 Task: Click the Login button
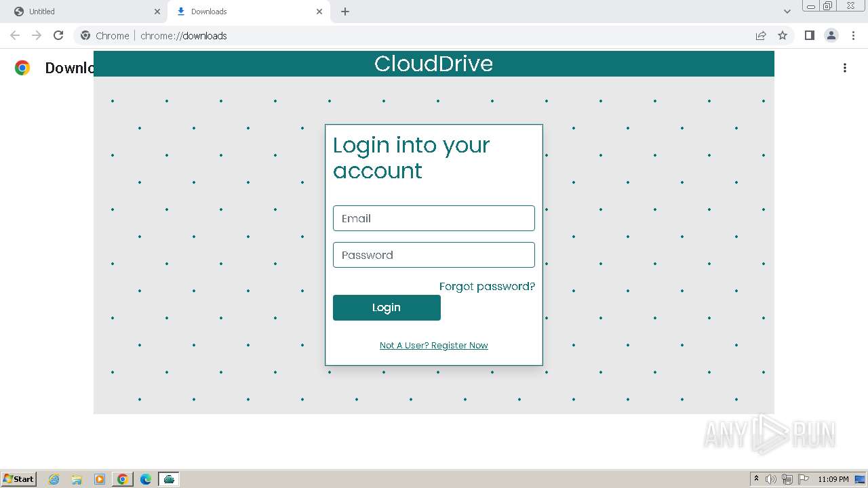(387, 308)
